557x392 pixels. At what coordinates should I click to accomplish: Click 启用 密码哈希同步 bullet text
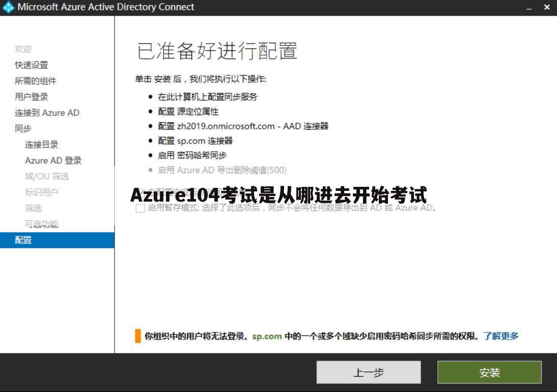[192, 155]
